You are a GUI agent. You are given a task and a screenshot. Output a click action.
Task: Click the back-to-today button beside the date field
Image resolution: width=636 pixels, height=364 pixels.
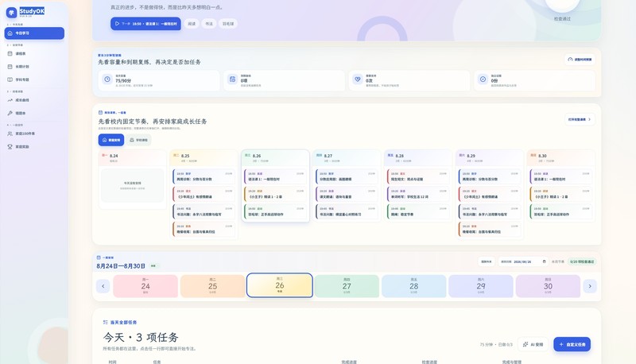[x=486, y=261]
